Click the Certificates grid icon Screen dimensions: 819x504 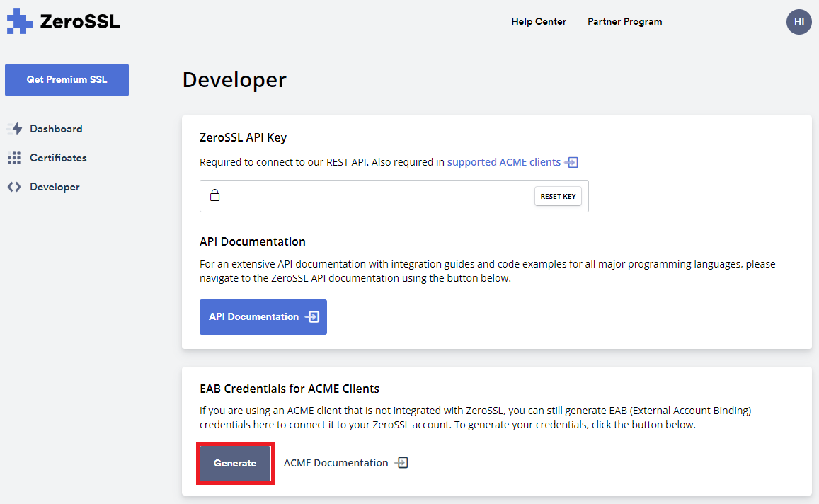click(14, 158)
